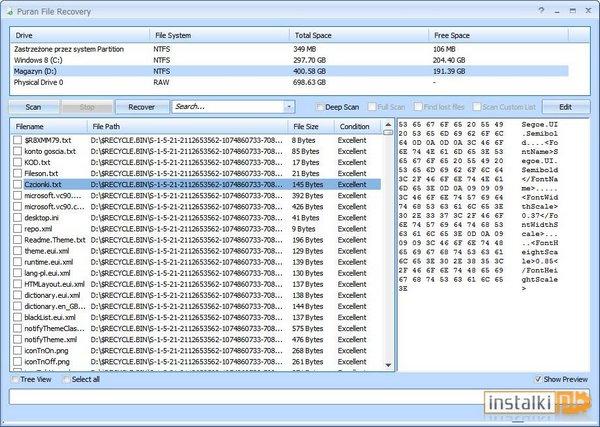
Task: Select the runtime.eui.xml file name
Action: (49, 262)
